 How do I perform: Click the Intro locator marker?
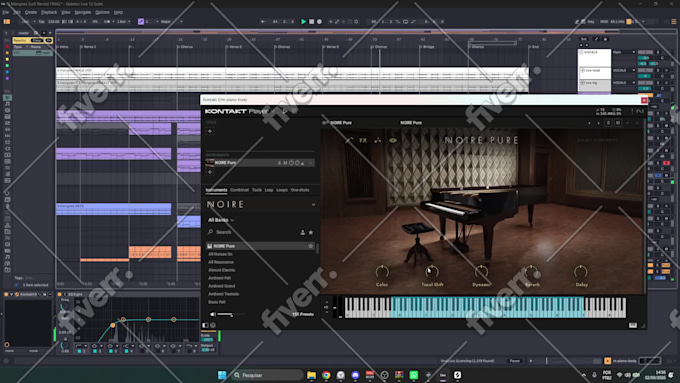[63, 46]
